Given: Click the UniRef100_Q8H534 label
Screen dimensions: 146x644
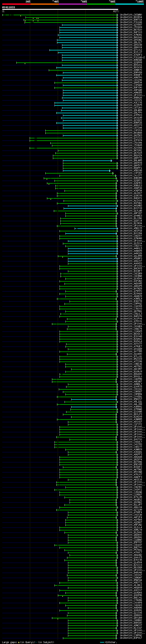Looking at the screenshot, I should pyautogui.click(x=131, y=82).
